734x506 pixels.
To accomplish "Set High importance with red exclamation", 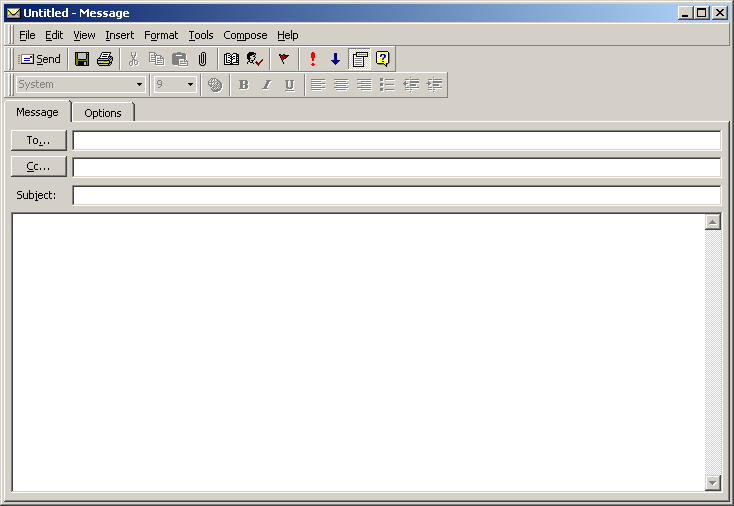I will (313, 59).
